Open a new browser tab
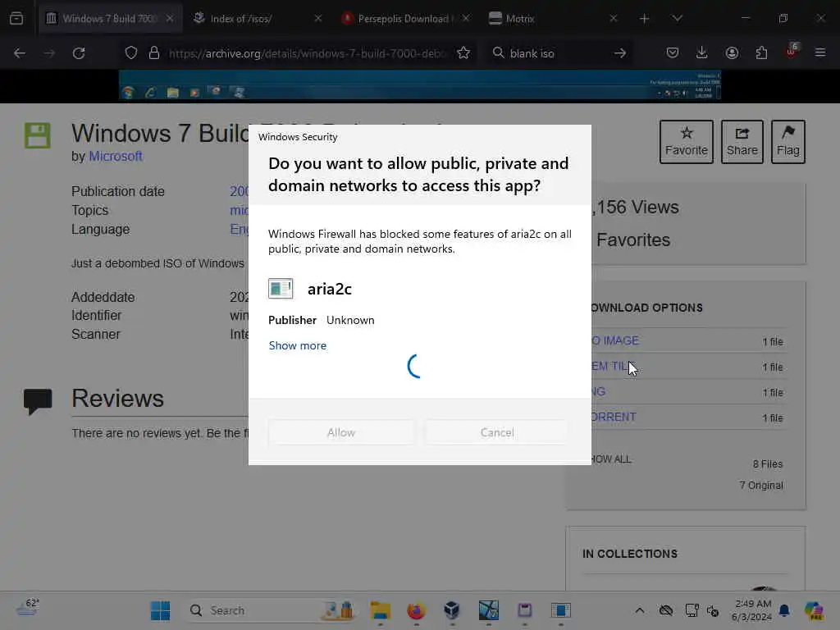The image size is (840, 630). pos(645,19)
